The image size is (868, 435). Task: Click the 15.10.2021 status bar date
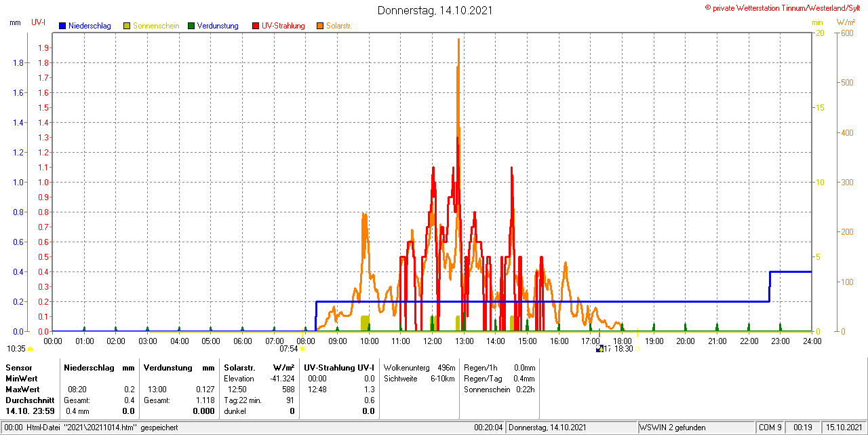(x=843, y=428)
